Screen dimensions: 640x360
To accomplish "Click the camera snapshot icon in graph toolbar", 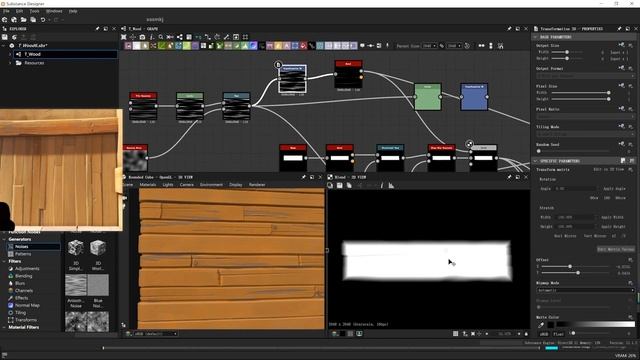I will pos(142,37).
